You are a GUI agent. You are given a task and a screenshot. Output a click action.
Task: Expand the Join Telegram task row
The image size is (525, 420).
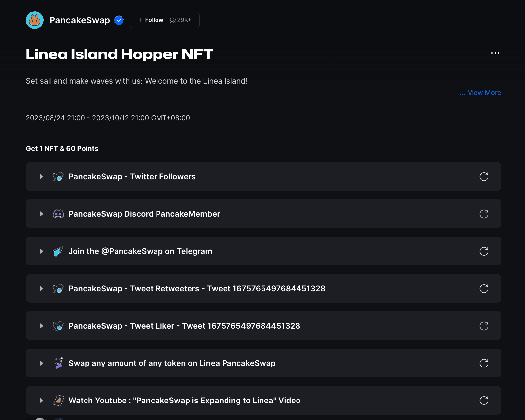[41, 251]
